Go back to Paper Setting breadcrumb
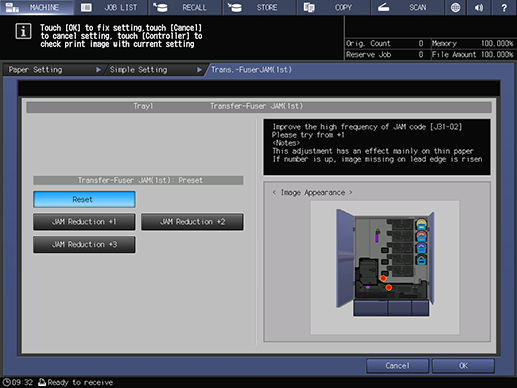Screen dimensions: 517x388 (53, 70)
